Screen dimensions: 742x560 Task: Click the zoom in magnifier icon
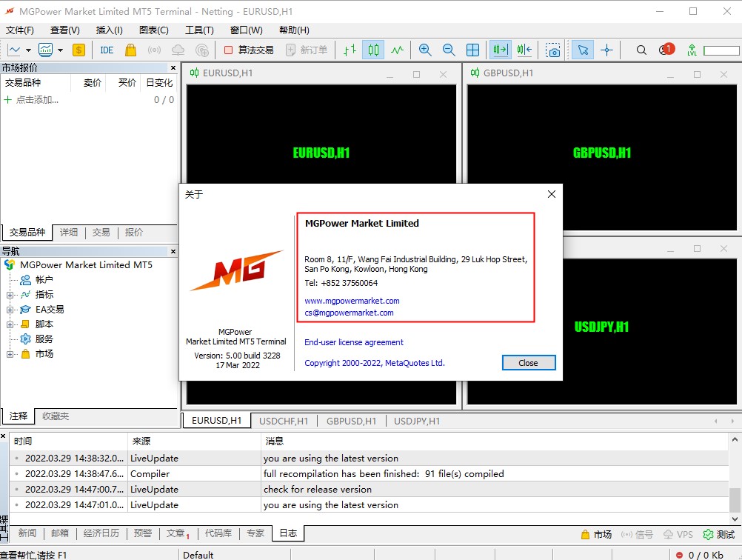pos(425,50)
